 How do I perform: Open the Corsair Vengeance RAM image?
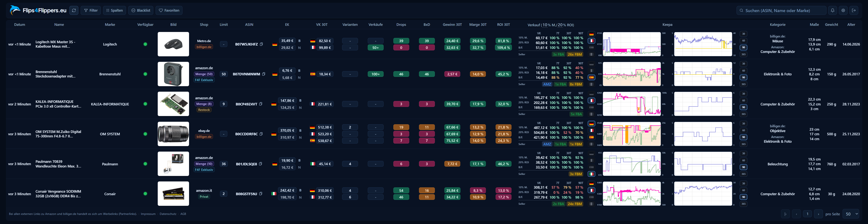pos(173,194)
